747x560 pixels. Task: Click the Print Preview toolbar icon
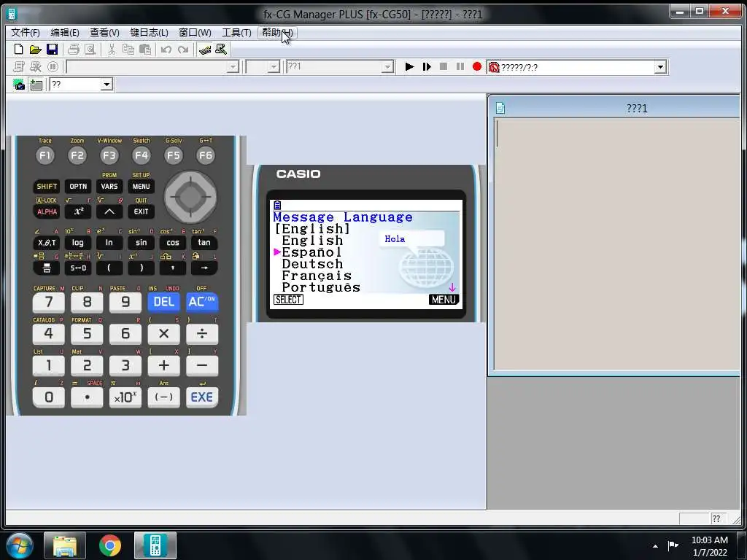[90, 50]
